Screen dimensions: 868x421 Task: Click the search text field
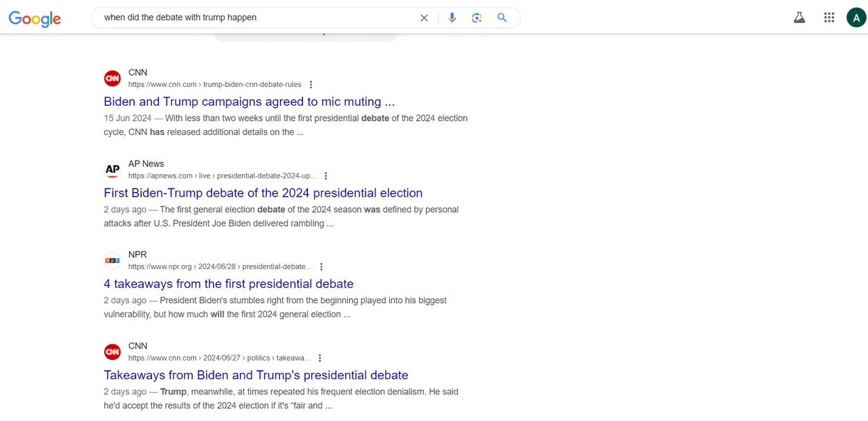click(258, 18)
